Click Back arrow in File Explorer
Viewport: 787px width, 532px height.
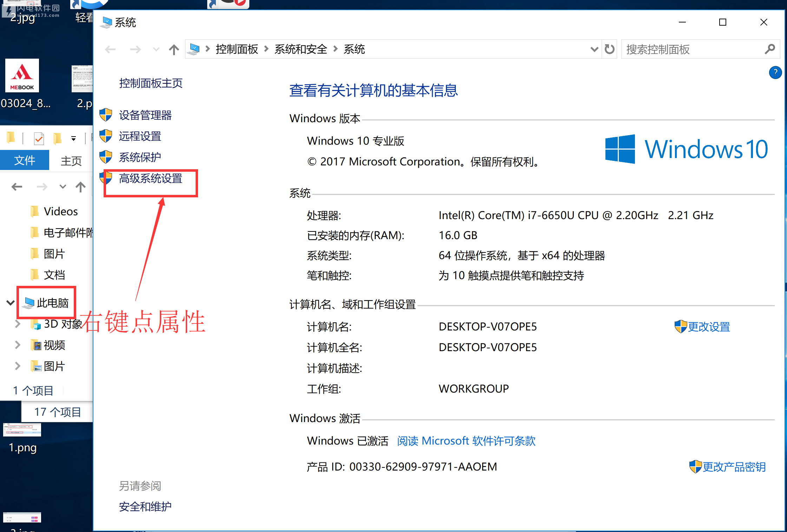click(17, 186)
